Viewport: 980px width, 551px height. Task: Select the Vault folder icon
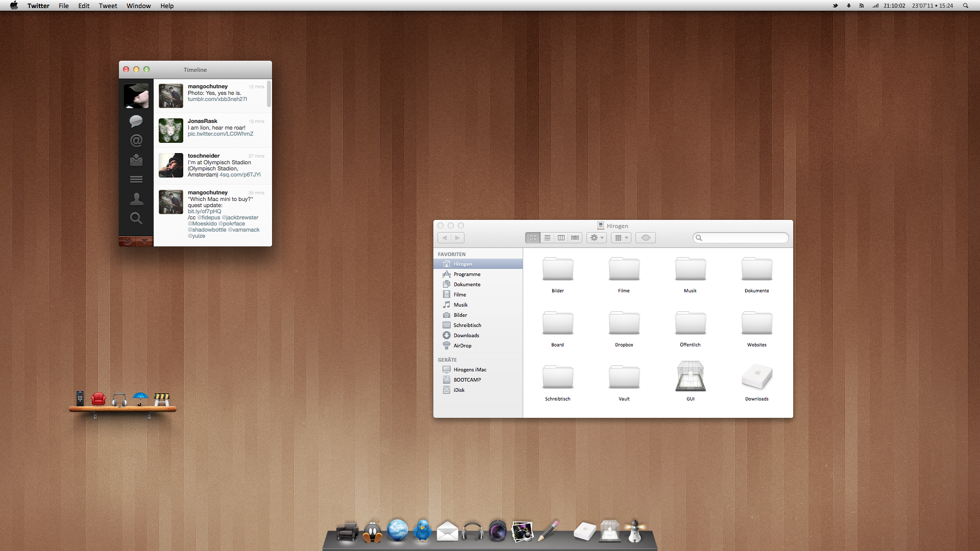624,377
